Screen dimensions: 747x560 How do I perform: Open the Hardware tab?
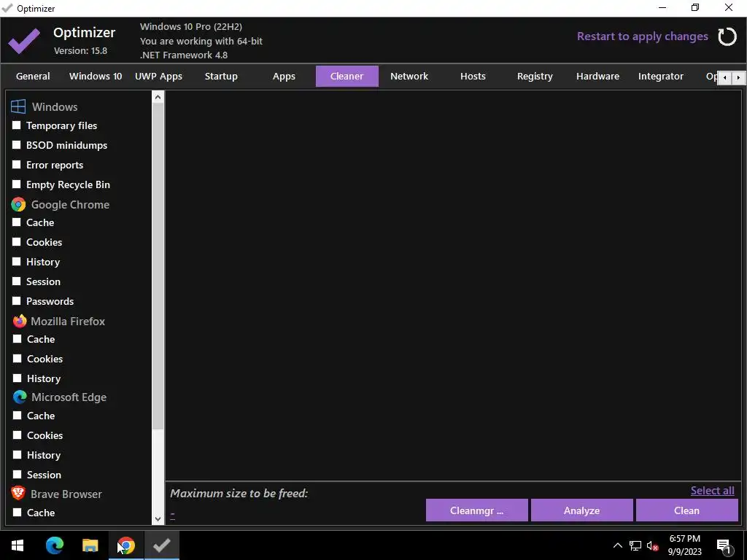[598, 76]
